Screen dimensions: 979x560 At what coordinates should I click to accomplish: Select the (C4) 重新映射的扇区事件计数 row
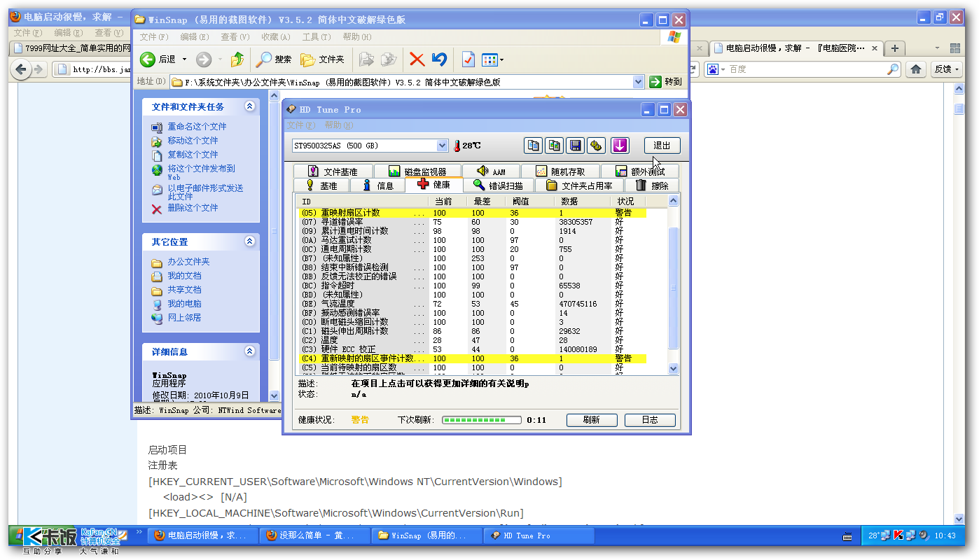tap(473, 358)
